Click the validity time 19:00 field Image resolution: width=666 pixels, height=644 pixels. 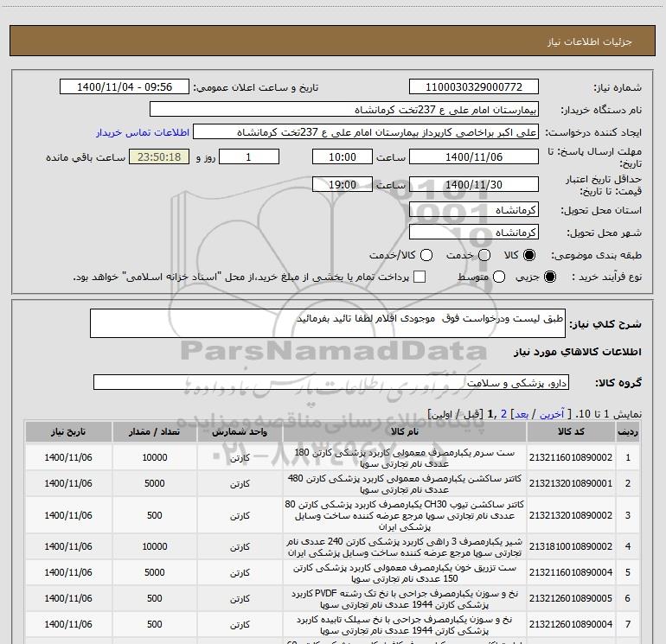point(343,184)
